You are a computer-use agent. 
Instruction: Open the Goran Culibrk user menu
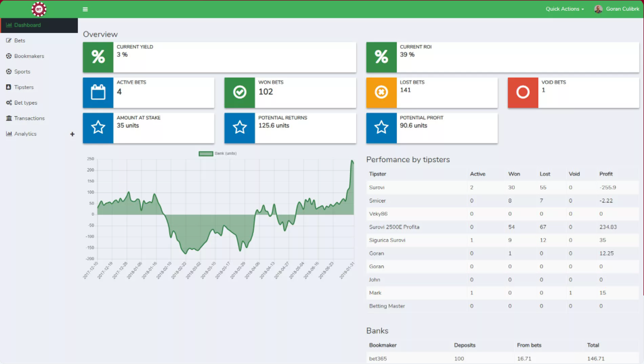[617, 9]
